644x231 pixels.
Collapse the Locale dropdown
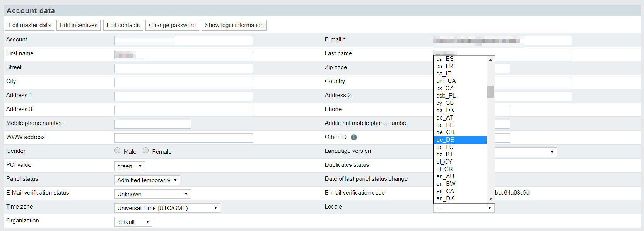(x=464, y=208)
